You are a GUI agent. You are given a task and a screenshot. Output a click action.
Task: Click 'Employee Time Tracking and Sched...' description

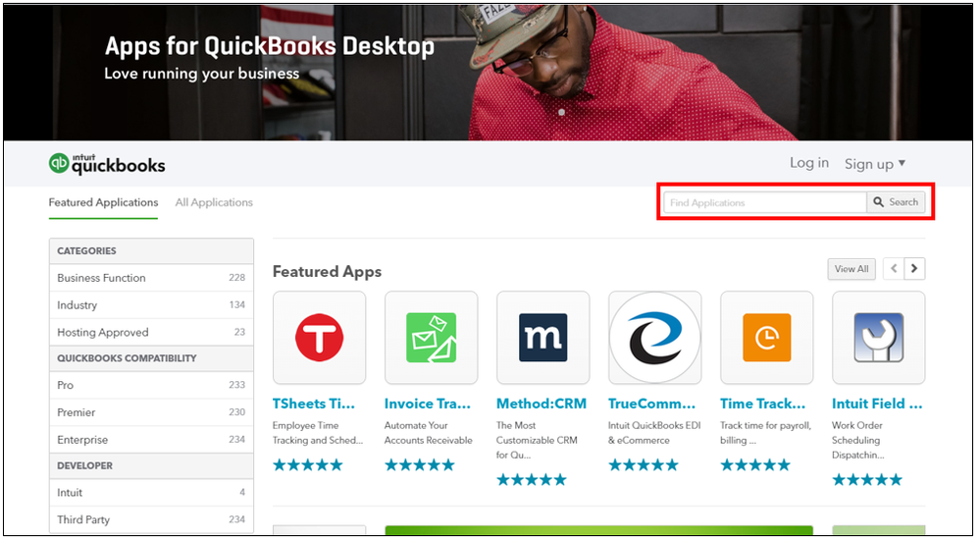click(x=318, y=433)
